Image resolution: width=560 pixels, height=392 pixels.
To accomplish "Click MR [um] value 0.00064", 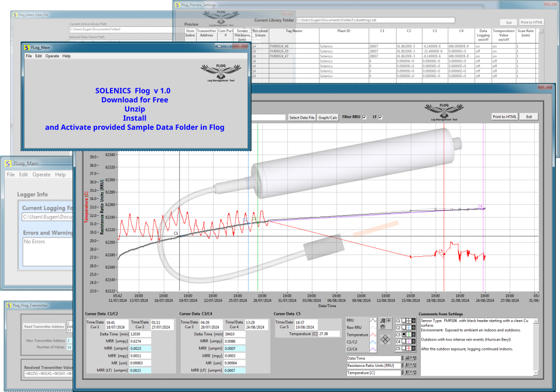I will pos(234,363).
